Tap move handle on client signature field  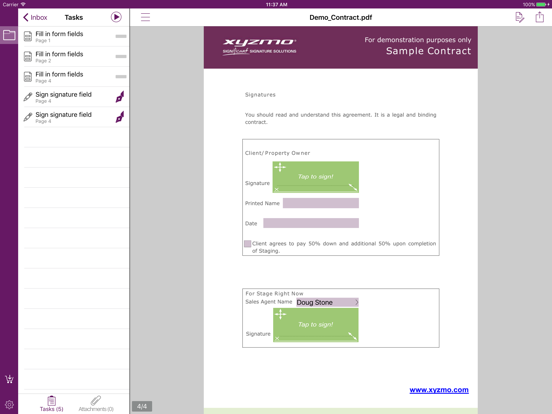click(280, 167)
